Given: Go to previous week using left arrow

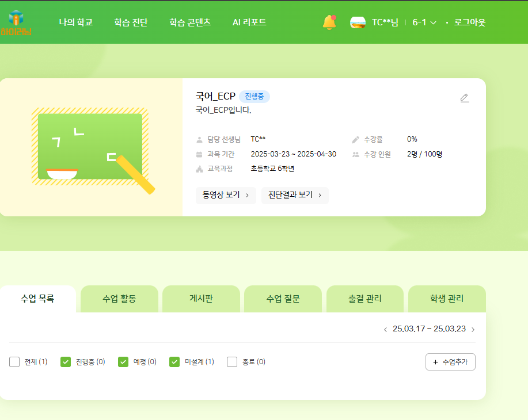Looking at the screenshot, I should 385,330.
